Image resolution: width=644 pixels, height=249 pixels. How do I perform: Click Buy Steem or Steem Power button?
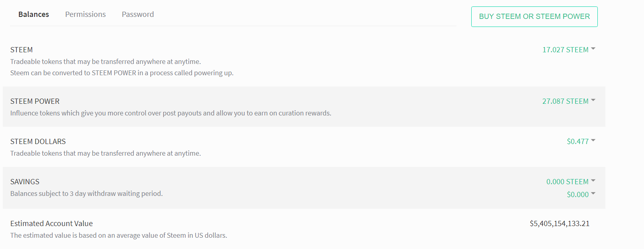[534, 16]
